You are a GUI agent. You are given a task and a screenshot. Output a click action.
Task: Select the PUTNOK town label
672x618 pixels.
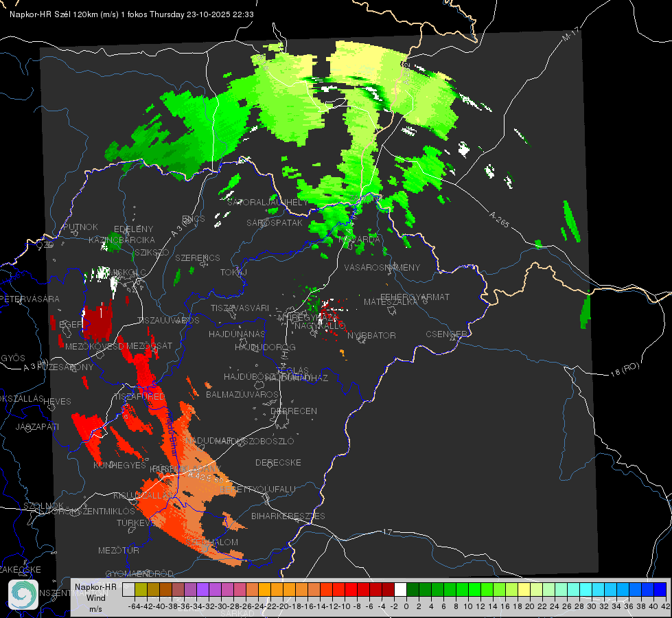pos(80,227)
